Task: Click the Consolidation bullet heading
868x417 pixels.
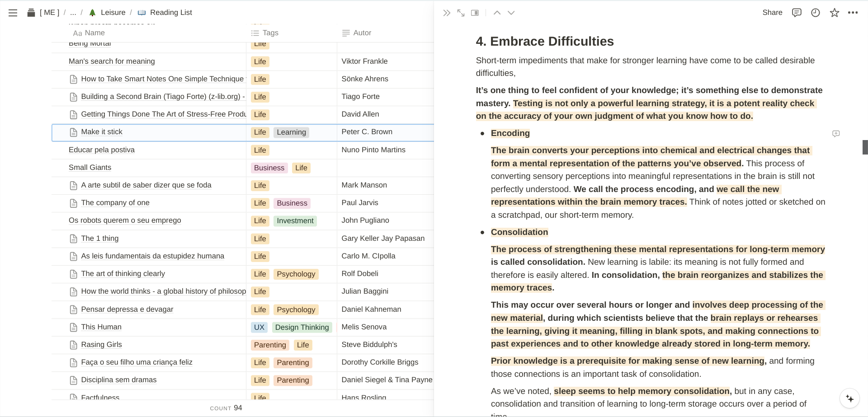Action: pos(519,232)
